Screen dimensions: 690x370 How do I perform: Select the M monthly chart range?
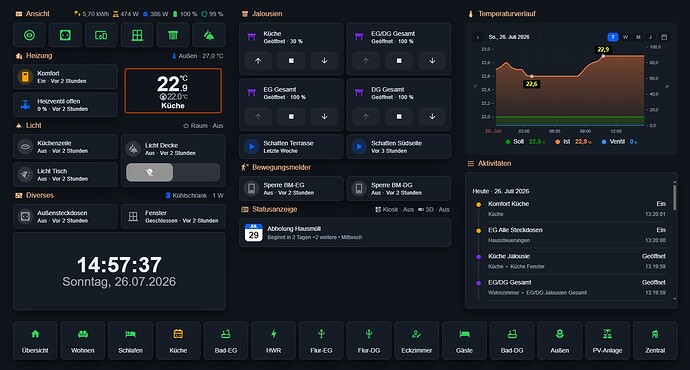pos(638,37)
